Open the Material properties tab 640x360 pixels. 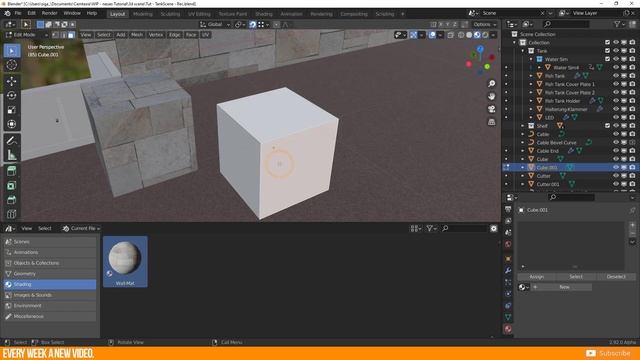[508, 329]
